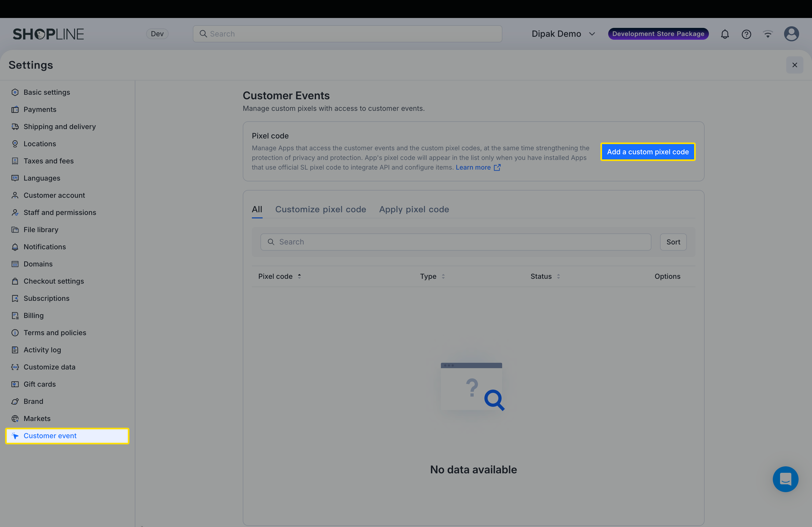Click the Locations pin icon
812x527 pixels.
pos(15,144)
